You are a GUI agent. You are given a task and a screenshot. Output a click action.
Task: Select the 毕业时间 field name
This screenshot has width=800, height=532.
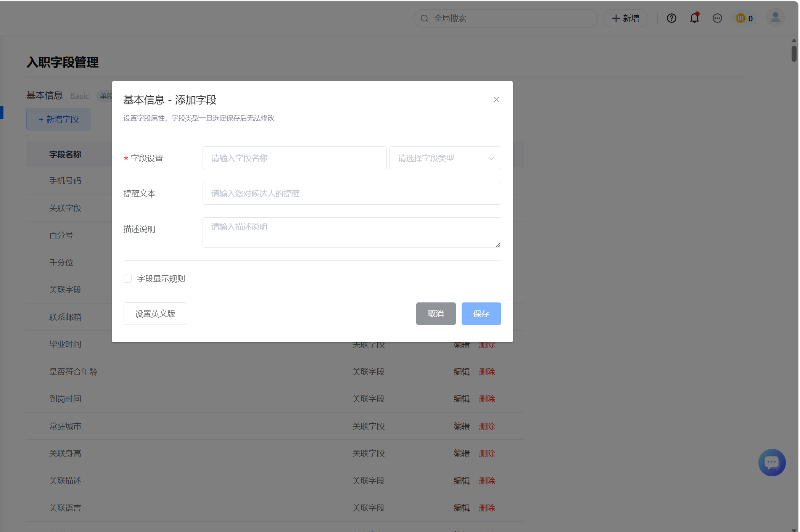(65, 344)
